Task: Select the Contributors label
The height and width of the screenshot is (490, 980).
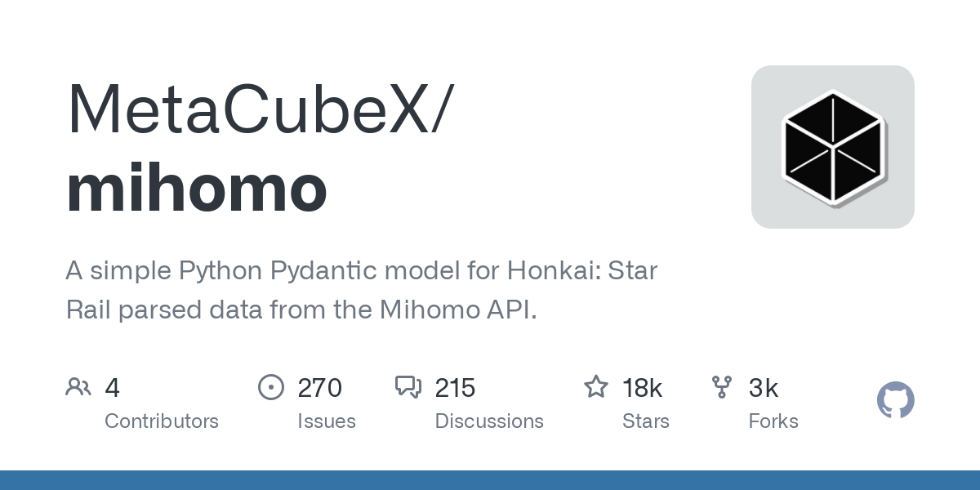Action: (x=162, y=421)
